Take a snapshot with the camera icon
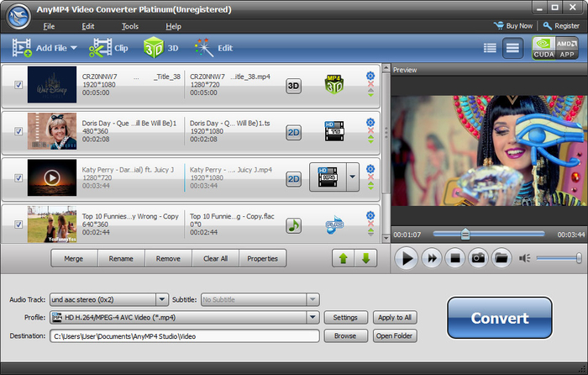This screenshot has height=375, width=588. click(478, 258)
